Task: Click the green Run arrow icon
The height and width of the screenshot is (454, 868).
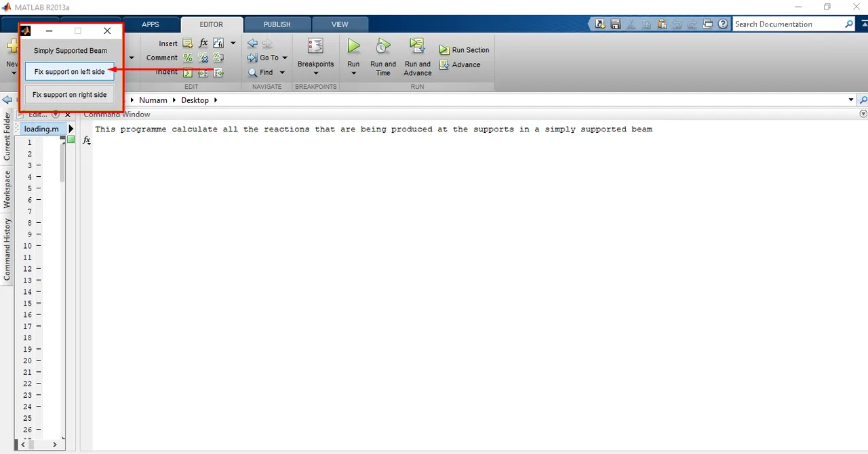Action: point(353,46)
